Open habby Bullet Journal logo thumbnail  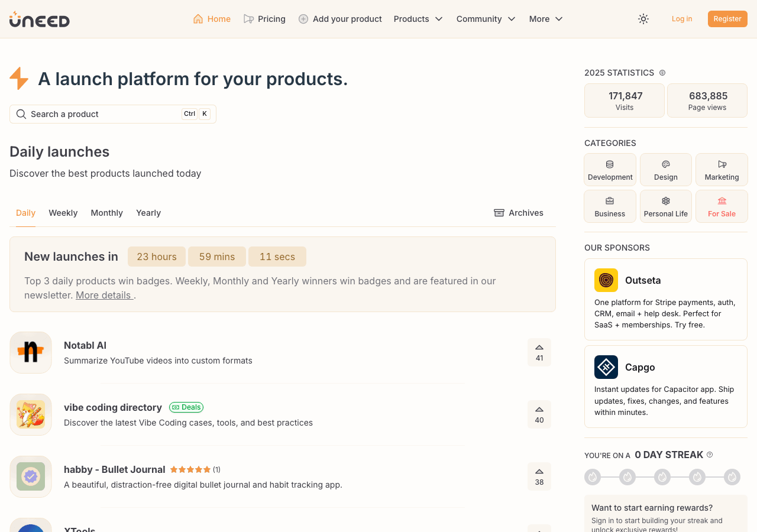coord(31,476)
